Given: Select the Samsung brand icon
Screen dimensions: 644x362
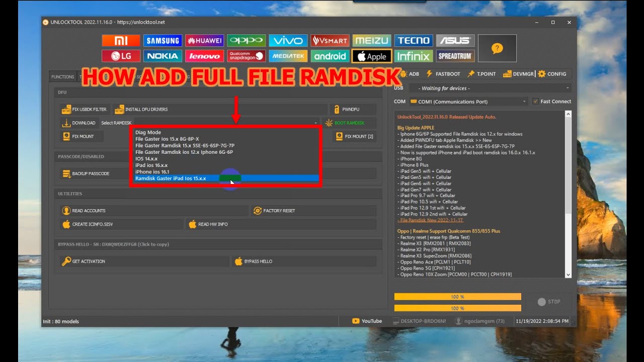Looking at the screenshot, I should click(163, 41).
